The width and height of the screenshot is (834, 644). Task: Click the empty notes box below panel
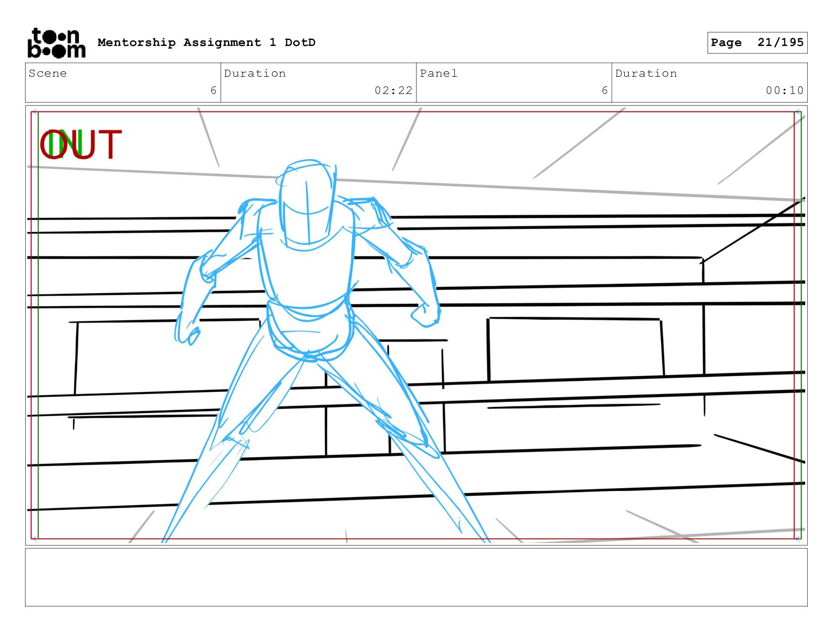(416, 577)
